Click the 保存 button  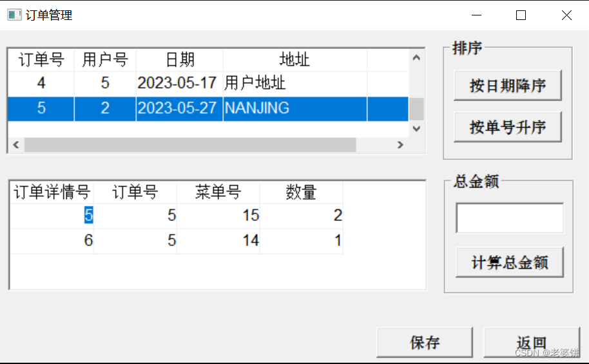pos(425,342)
